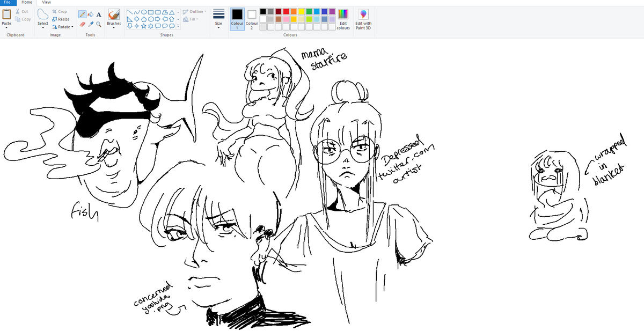Choose the red colour swatch
The height and width of the screenshot is (331, 644).
(286, 11)
